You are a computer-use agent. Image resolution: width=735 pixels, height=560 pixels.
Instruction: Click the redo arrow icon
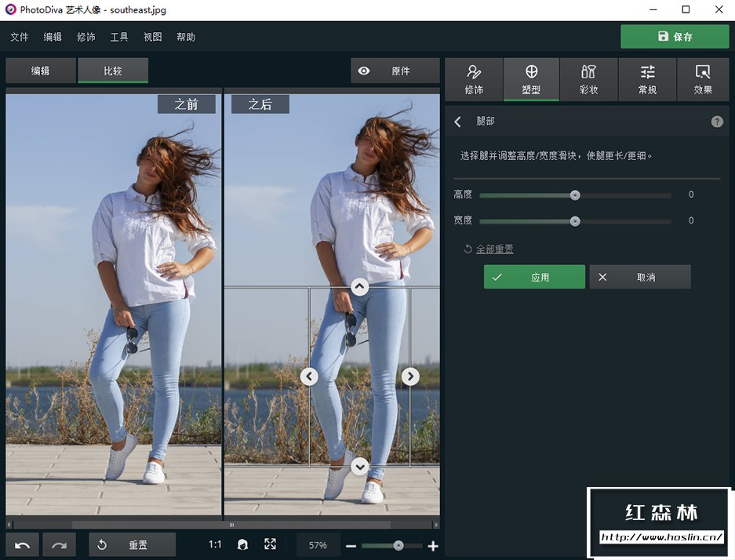60,545
